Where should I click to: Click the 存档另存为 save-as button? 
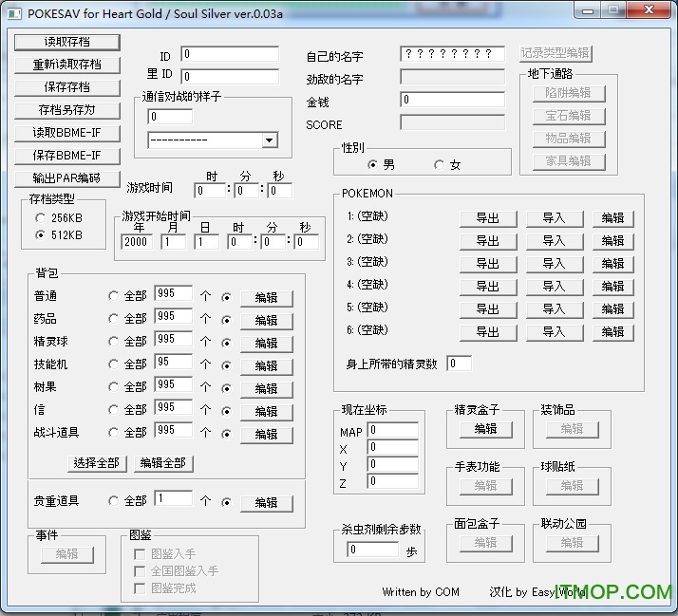tap(67, 110)
